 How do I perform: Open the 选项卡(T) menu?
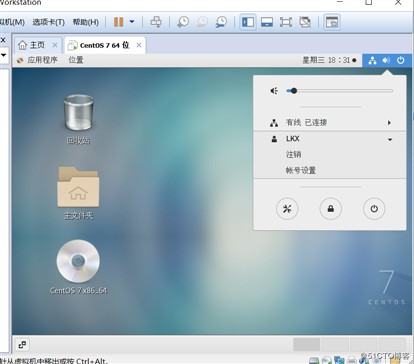click(x=48, y=22)
